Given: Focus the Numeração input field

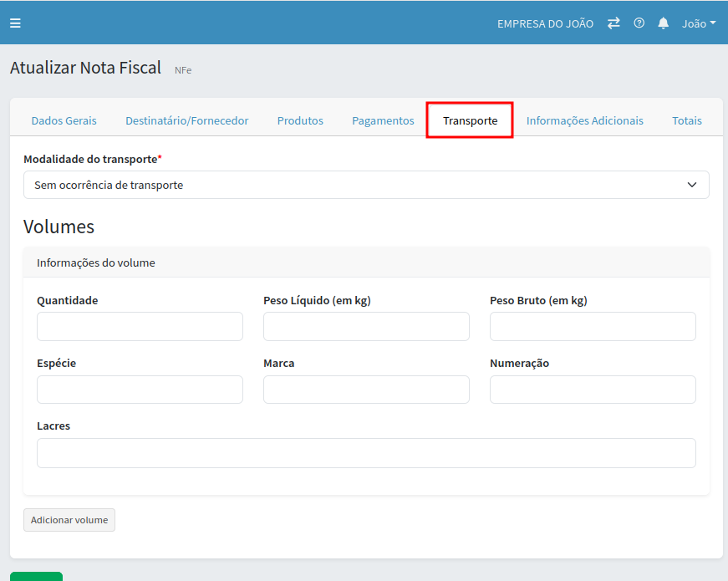Looking at the screenshot, I should click(593, 390).
